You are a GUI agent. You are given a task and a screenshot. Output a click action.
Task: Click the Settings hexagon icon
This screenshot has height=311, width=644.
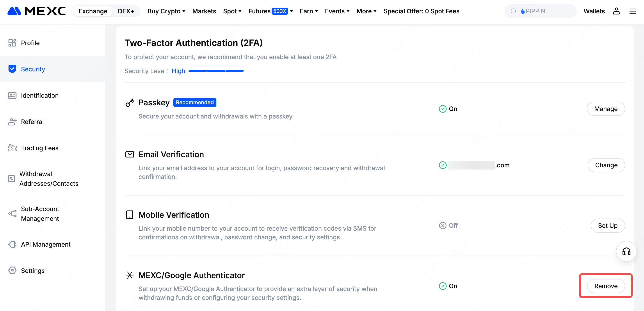12,270
